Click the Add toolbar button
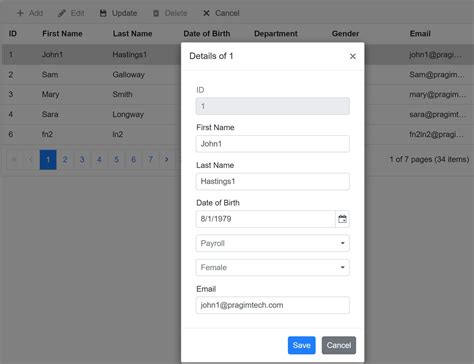This screenshot has width=474, height=364. (30, 13)
